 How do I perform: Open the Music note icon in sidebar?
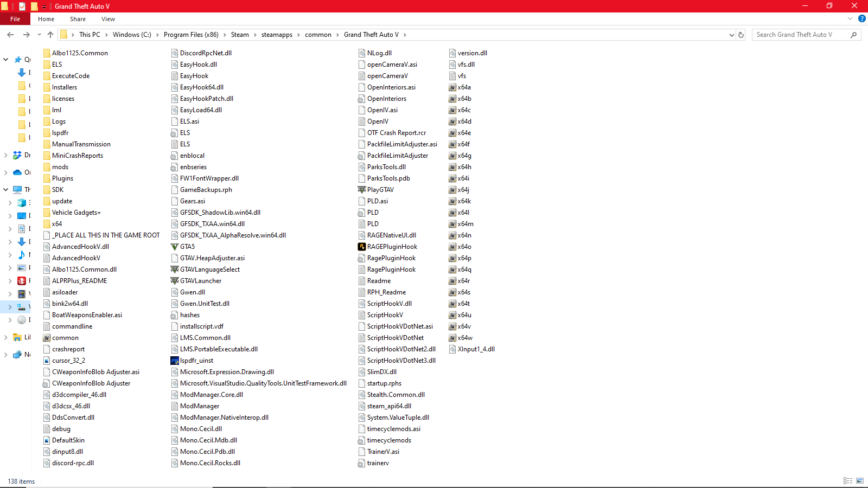point(22,255)
